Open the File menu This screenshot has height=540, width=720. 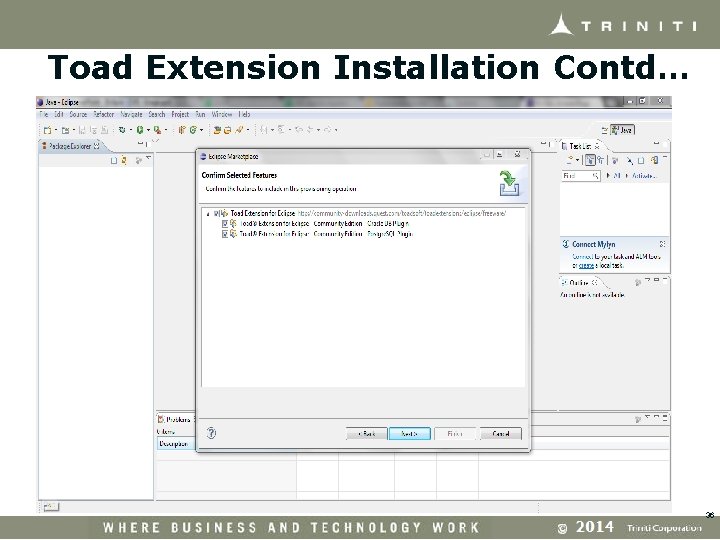coord(44,114)
